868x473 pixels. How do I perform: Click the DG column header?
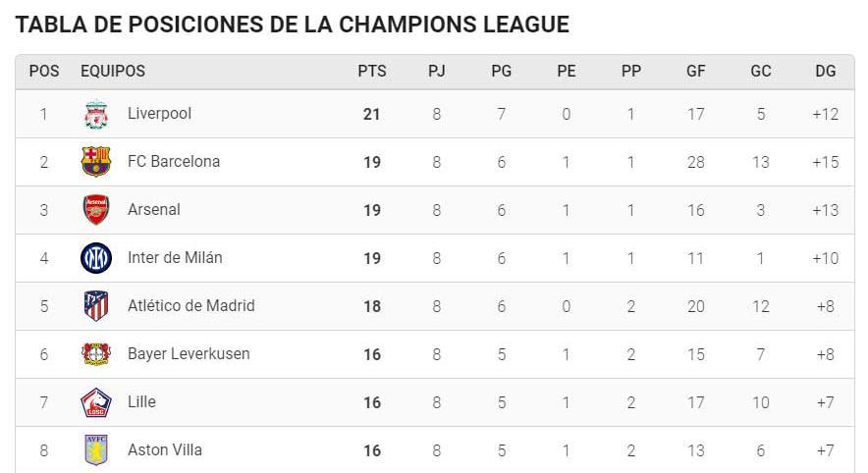coord(826,72)
